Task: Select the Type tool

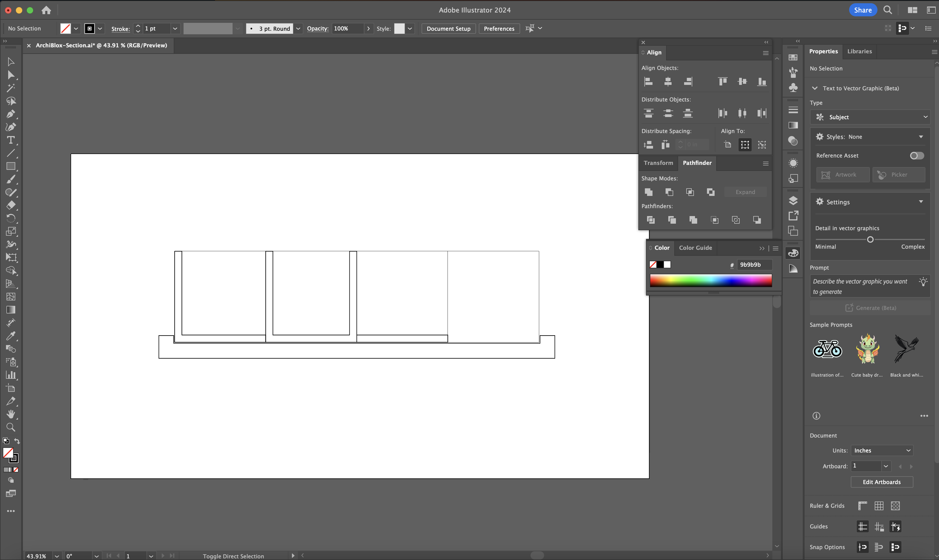Action: 11,140
